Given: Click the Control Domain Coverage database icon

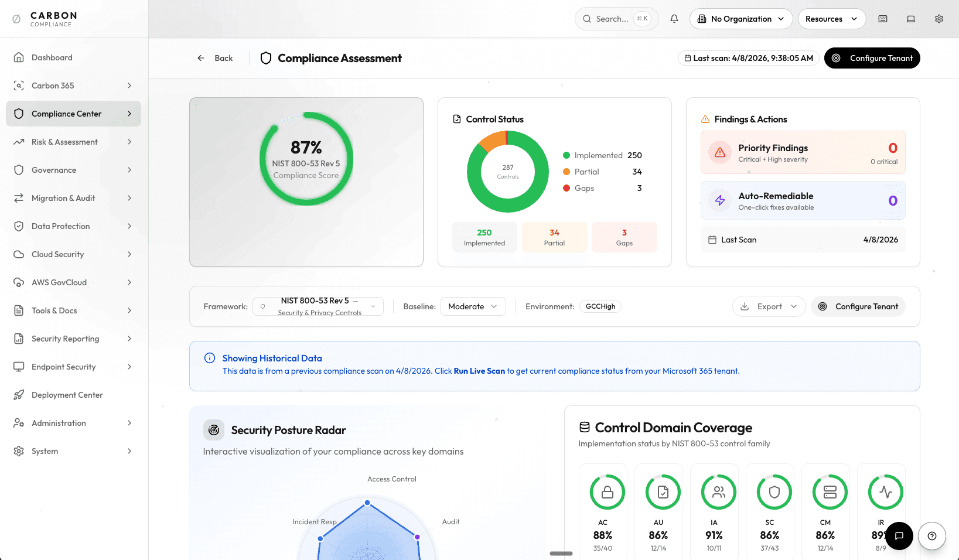Looking at the screenshot, I should coord(585,427).
